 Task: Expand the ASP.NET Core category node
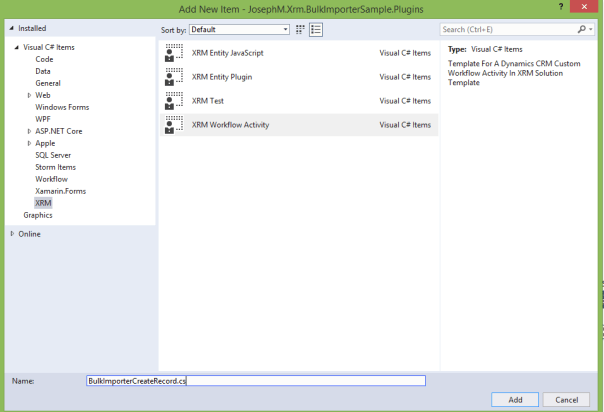point(28,131)
